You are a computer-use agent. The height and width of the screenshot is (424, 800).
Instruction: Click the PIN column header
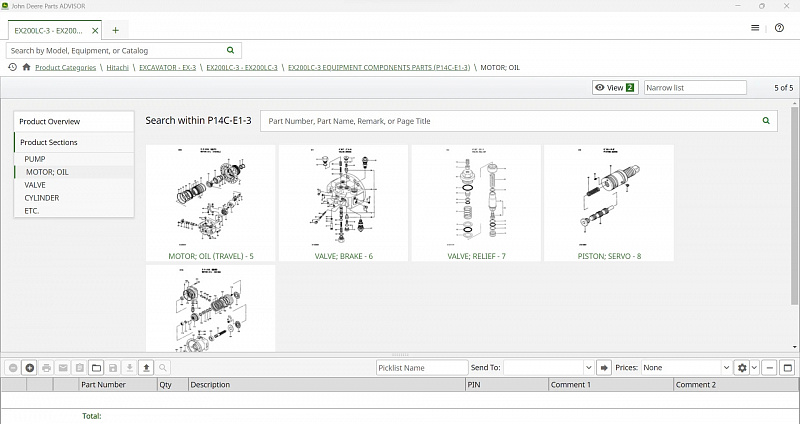507,385
